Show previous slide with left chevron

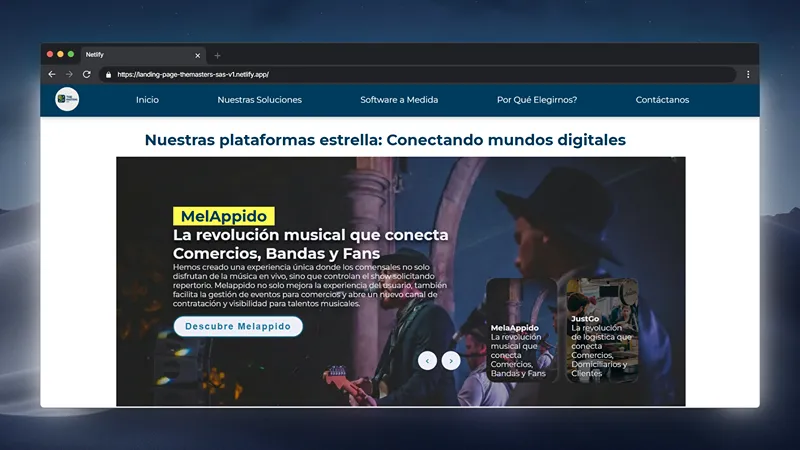[428, 361]
